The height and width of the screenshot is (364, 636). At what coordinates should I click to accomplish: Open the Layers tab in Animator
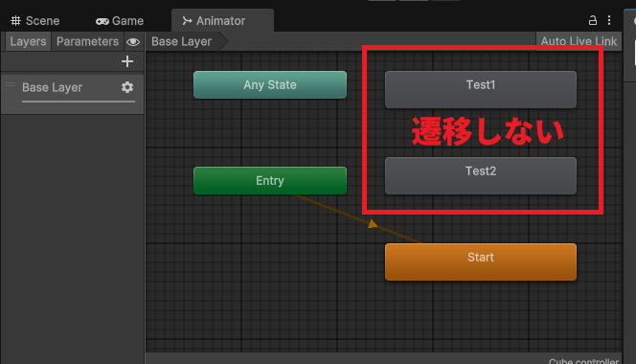click(28, 41)
